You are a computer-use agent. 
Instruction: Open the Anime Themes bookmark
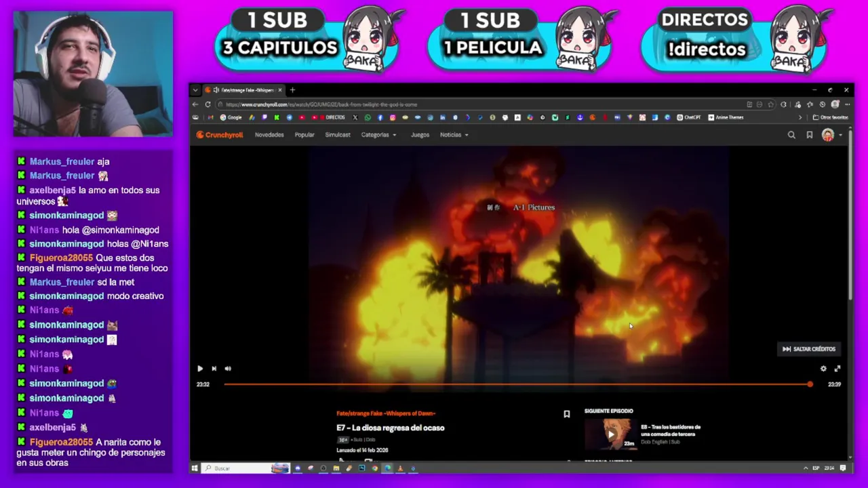click(x=726, y=117)
